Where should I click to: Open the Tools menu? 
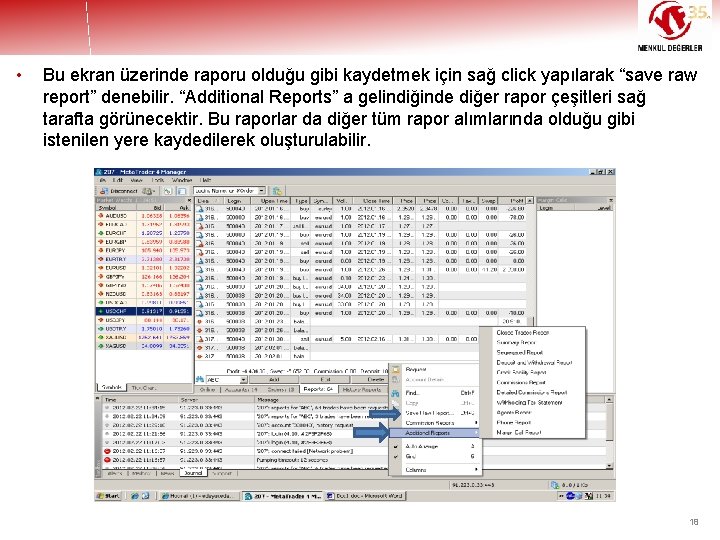click(158, 180)
